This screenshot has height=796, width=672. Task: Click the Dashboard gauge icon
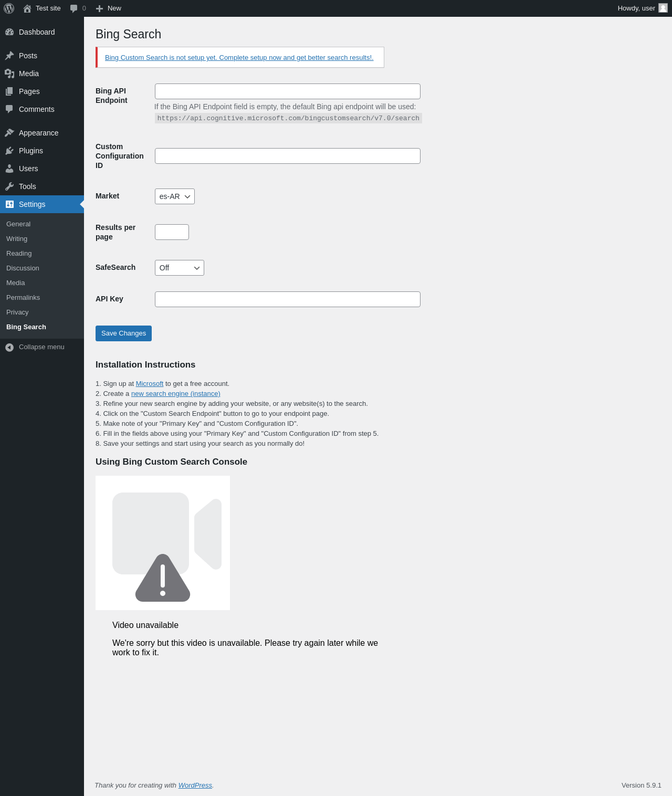point(9,32)
